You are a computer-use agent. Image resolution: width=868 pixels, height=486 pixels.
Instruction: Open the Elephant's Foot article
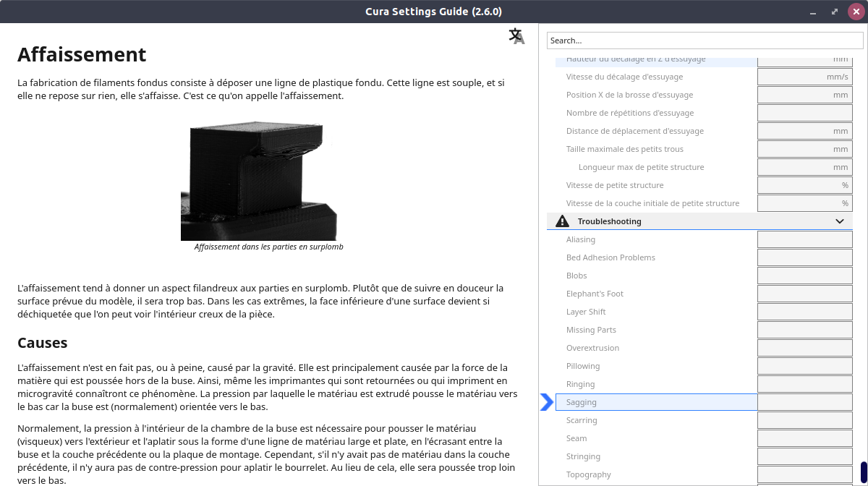point(595,294)
